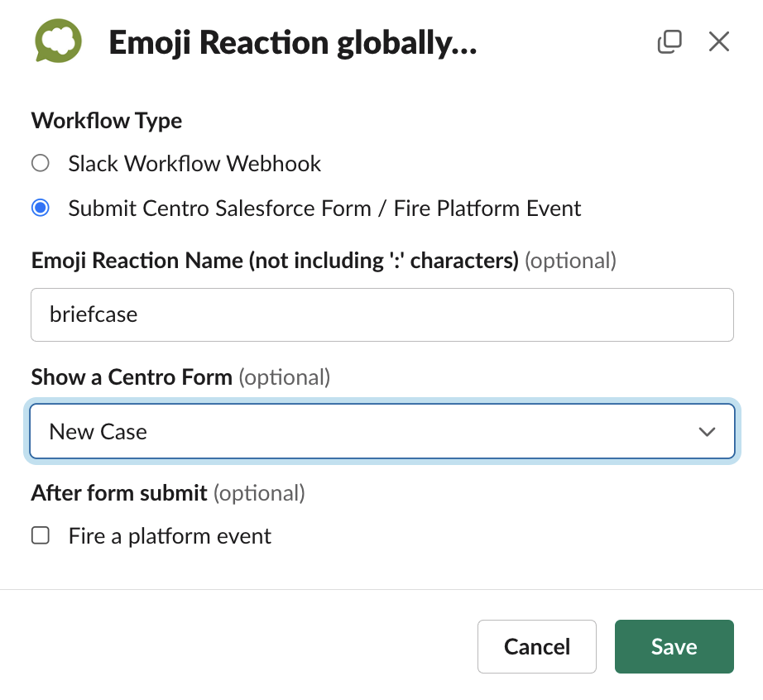Select Slack Workflow Webhook radio button
Screen dimensions: 763x700
tap(41, 163)
